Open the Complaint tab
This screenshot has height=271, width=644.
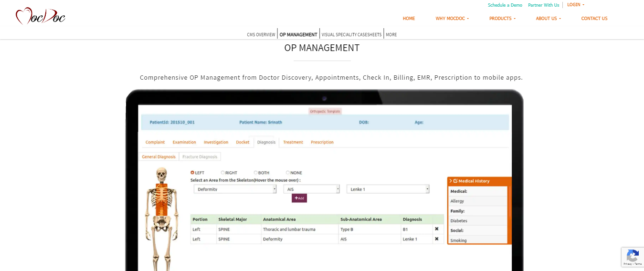click(x=155, y=142)
